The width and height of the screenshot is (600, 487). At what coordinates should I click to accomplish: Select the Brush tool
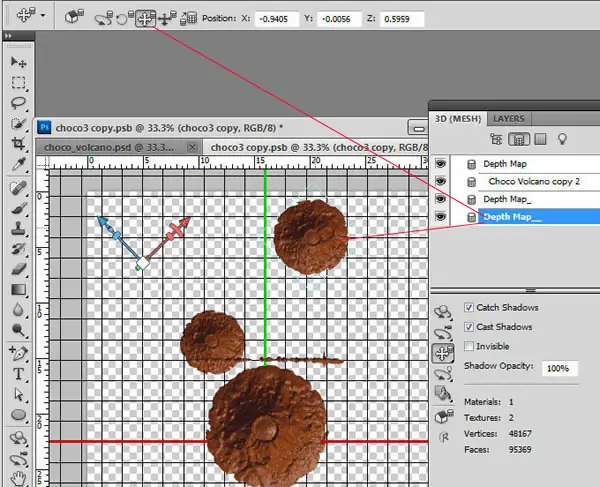18,208
